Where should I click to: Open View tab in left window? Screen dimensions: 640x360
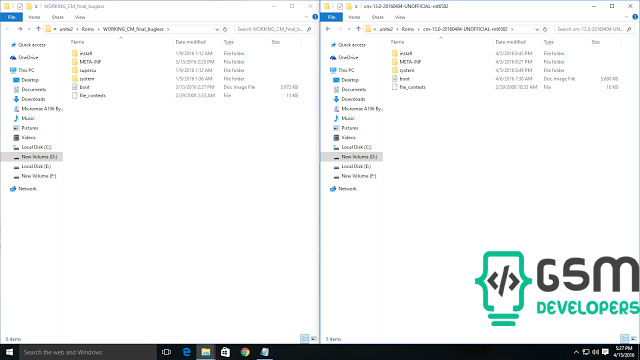(80, 17)
